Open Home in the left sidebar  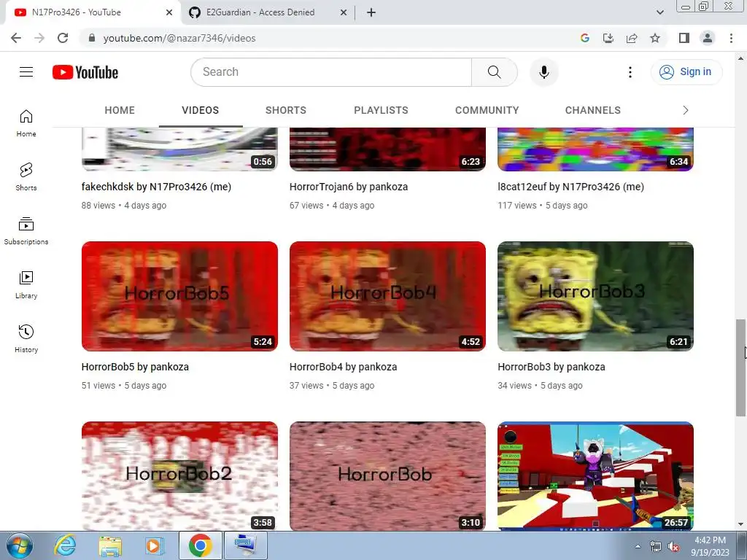coord(26,123)
